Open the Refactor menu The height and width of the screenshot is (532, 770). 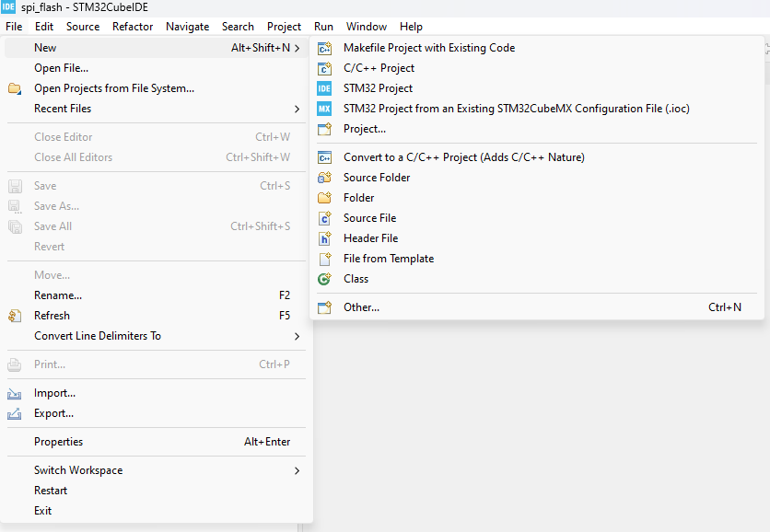coord(132,27)
